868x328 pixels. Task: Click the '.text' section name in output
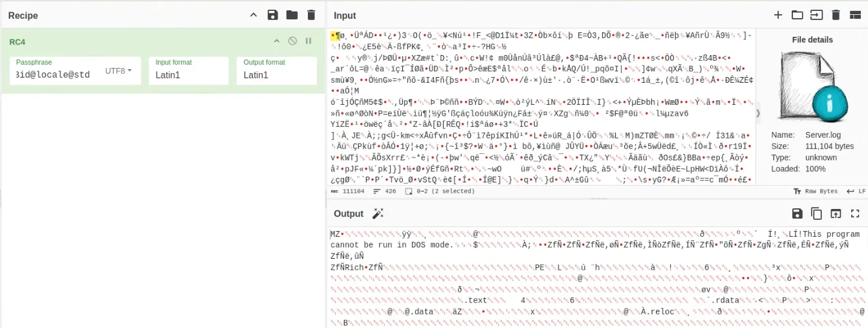click(477, 301)
